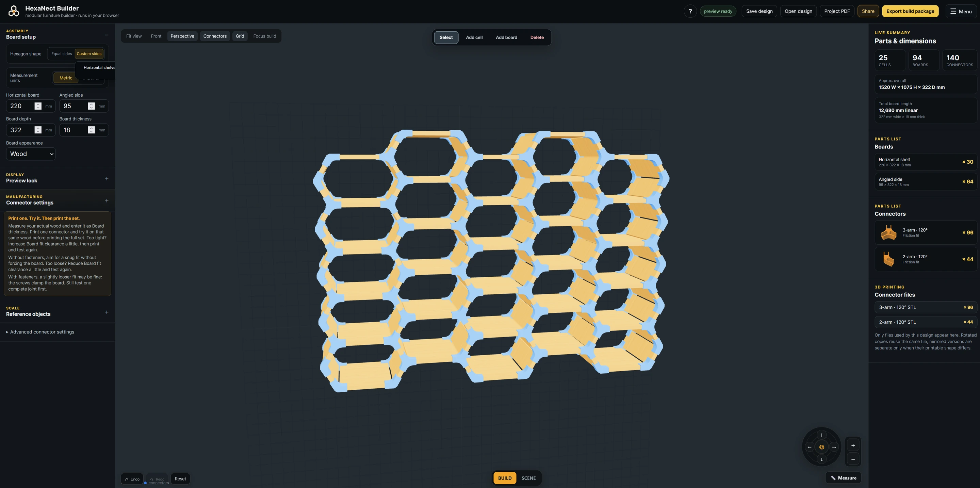Click Export build package
Image resolution: width=980 pixels, height=488 pixels.
[910, 11]
